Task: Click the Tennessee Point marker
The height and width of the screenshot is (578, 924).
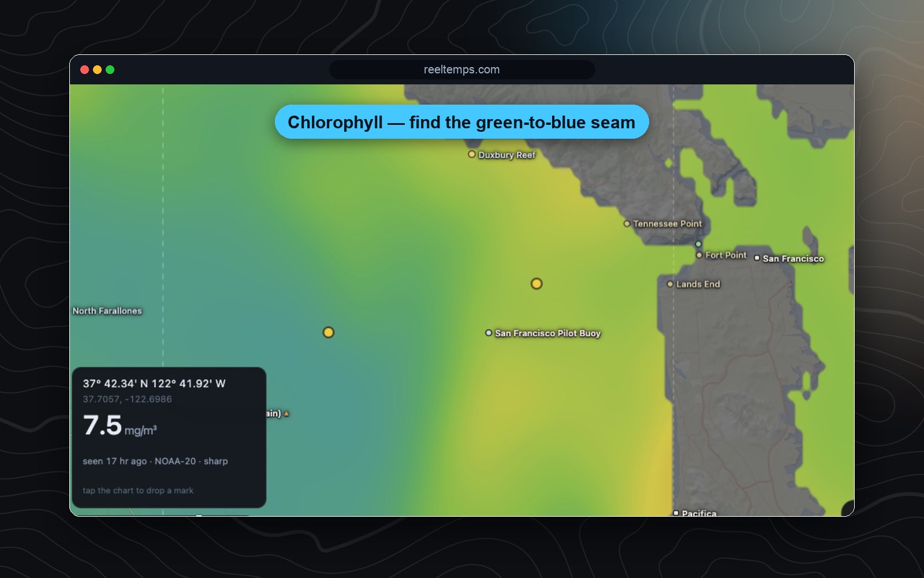Action: tap(627, 224)
